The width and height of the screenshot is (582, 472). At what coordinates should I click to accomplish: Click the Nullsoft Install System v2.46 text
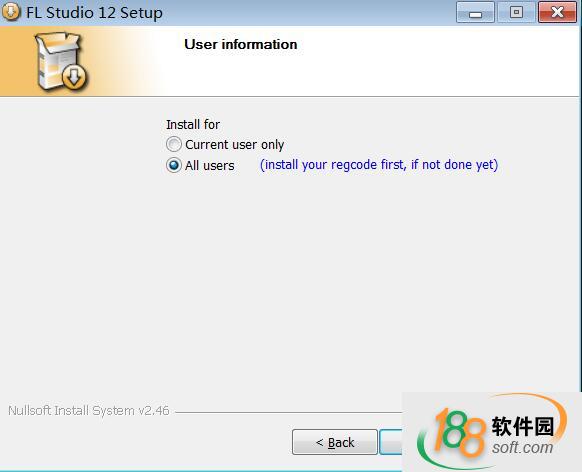(x=89, y=411)
